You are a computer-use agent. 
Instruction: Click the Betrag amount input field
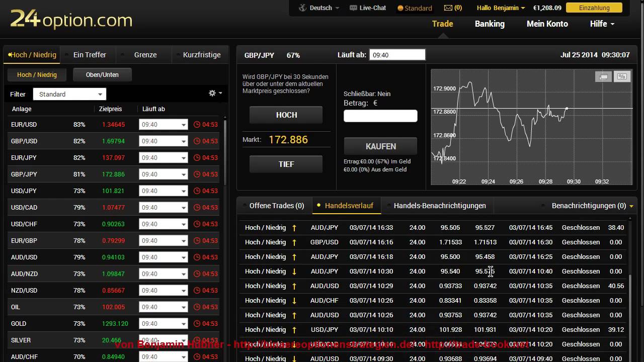[380, 116]
